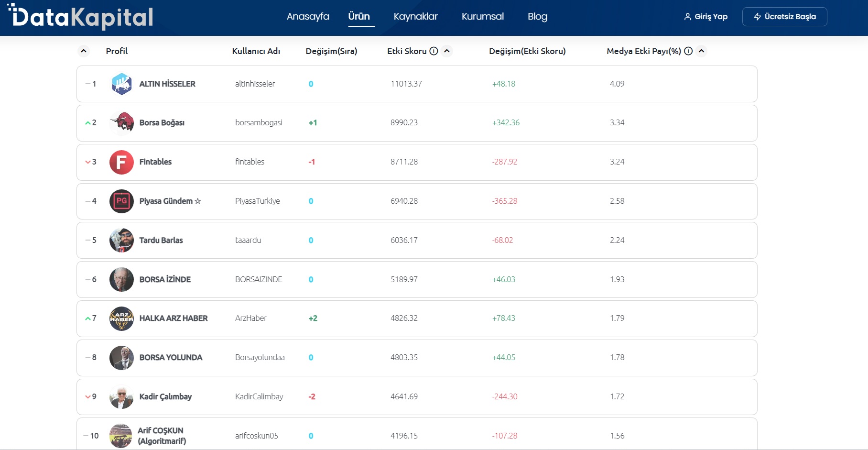
Task: Toggle sort arrow next to Medya Etki Payı
Action: coord(701,51)
